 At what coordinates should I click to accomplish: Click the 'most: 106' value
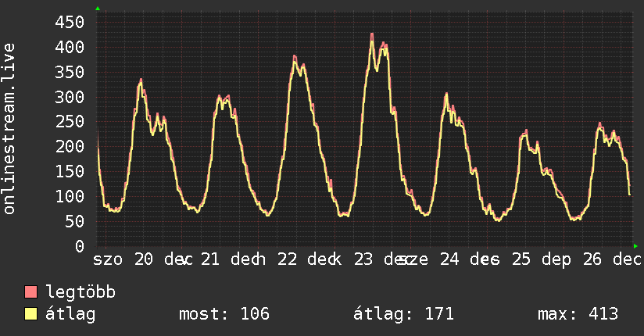coord(224,314)
